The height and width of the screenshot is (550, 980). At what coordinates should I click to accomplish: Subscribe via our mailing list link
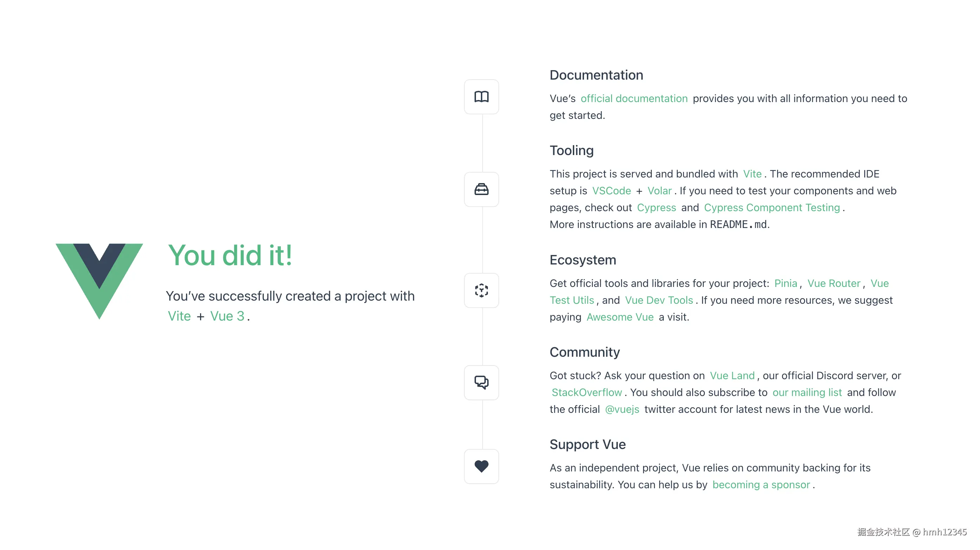tap(807, 392)
